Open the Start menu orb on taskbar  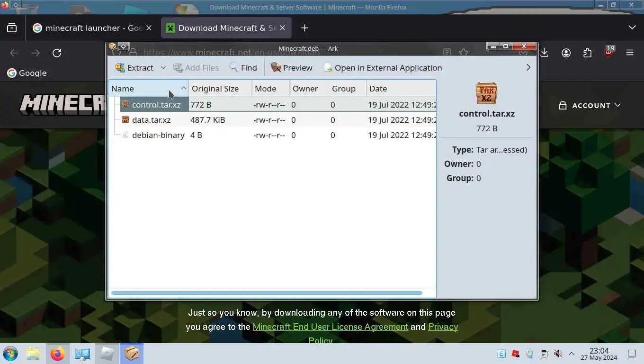click(10, 354)
